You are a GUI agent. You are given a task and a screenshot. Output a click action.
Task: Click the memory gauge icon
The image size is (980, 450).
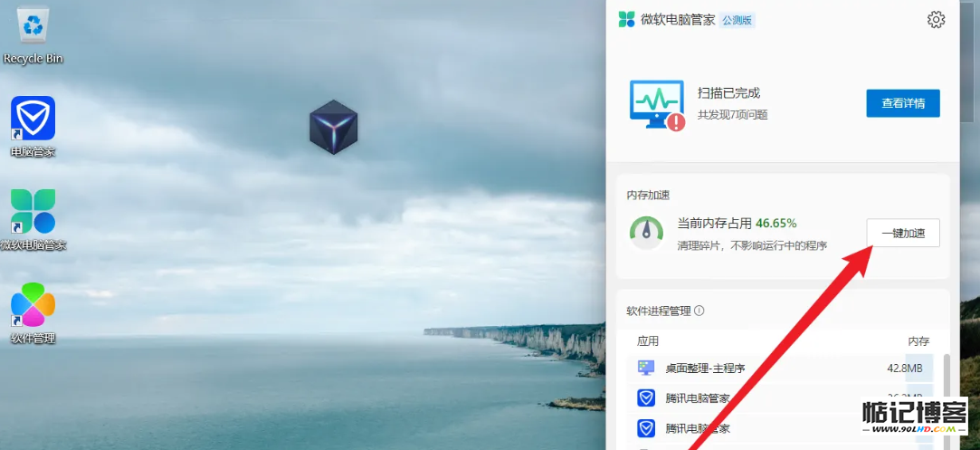(x=646, y=231)
